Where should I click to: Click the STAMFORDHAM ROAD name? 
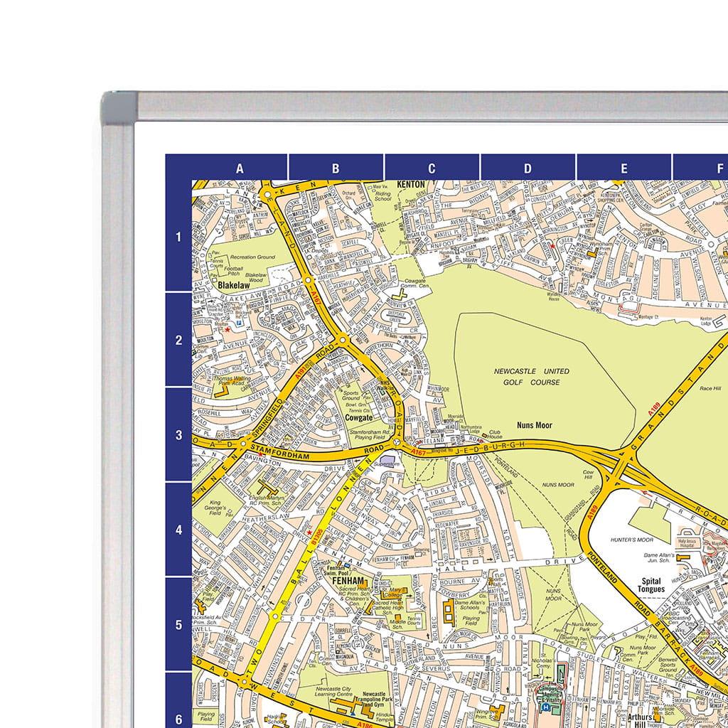(x=317, y=453)
